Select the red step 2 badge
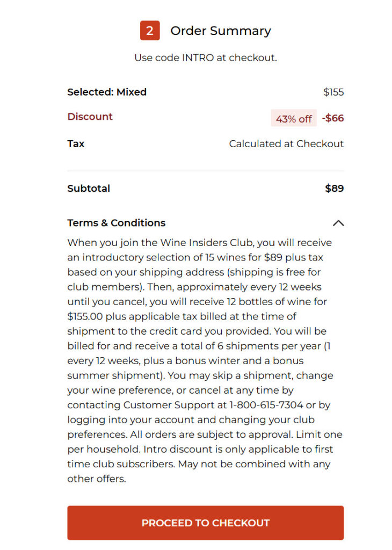Screen dimensions: 392x550 coord(150,31)
